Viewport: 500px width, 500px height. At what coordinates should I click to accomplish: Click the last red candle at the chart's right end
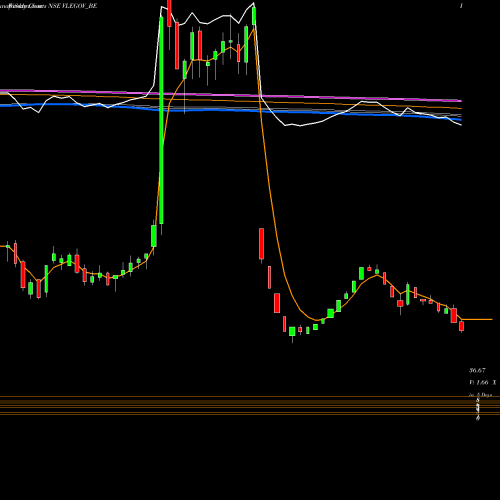pyautogui.click(x=461, y=326)
